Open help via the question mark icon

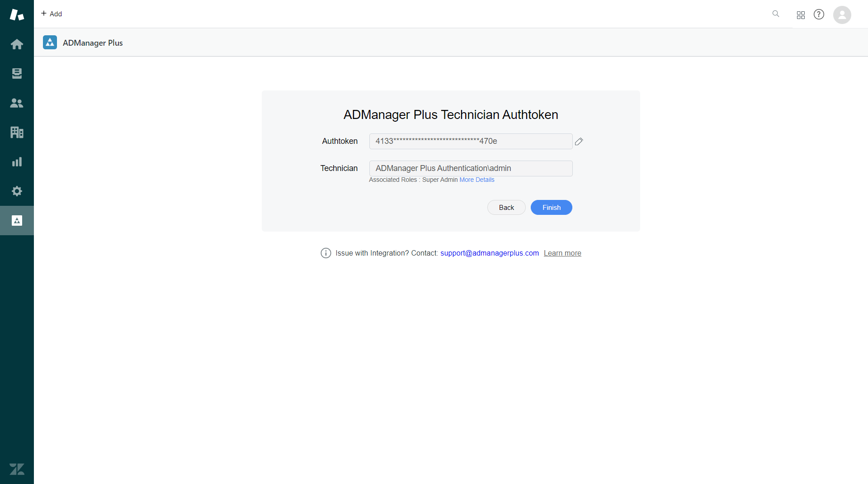pyautogui.click(x=819, y=14)
